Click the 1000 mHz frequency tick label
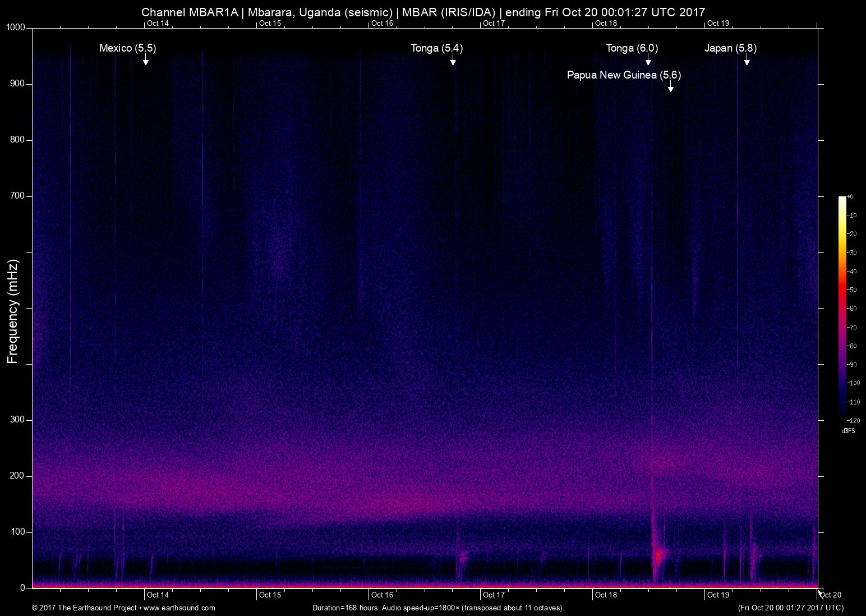This screenshot has height=616, width=866. pos(17,26)
